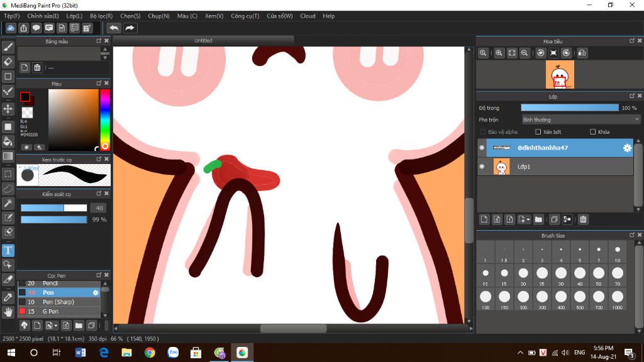The height and width of the screenshot is (362, 644).
Task: Click the canvas horizontal scrollbar
Action: coord(293,328)
